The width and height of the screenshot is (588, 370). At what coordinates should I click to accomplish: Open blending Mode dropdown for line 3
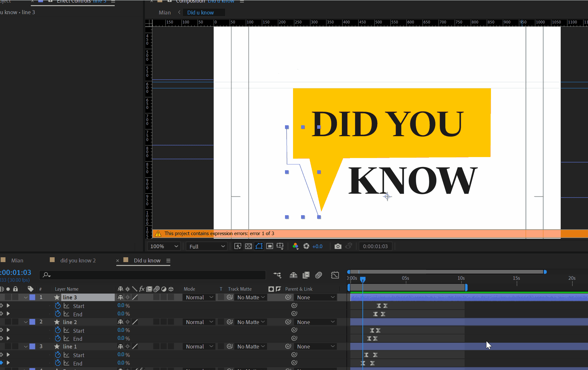pyautogui.click(x=199, y=297)
